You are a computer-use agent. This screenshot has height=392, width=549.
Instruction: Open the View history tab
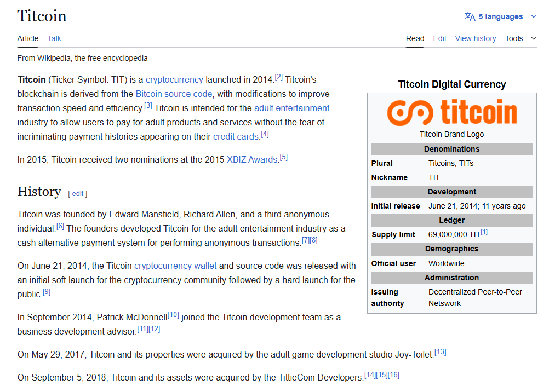click(x=476, y=38)
